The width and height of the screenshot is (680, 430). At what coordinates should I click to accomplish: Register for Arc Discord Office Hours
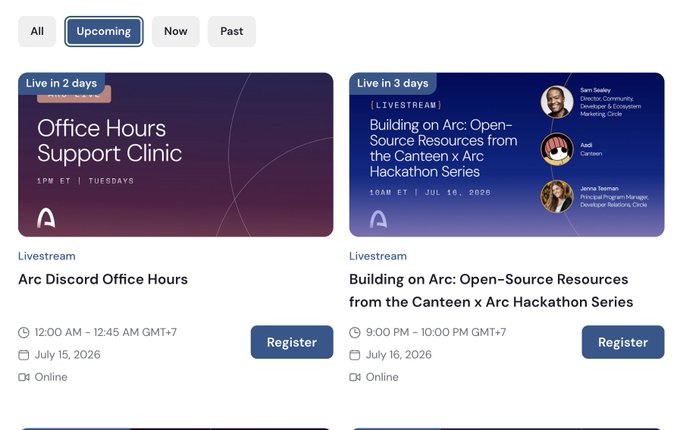tap(292, 342)
